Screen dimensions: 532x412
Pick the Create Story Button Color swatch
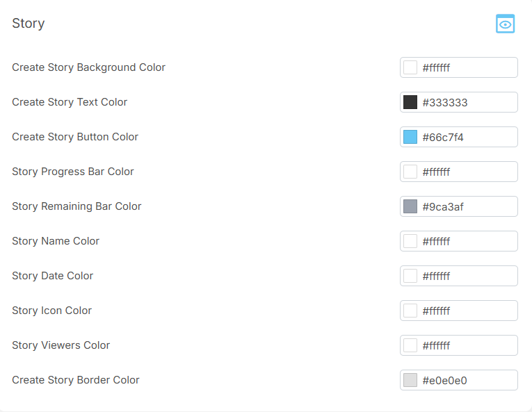[x=410, y=137]
